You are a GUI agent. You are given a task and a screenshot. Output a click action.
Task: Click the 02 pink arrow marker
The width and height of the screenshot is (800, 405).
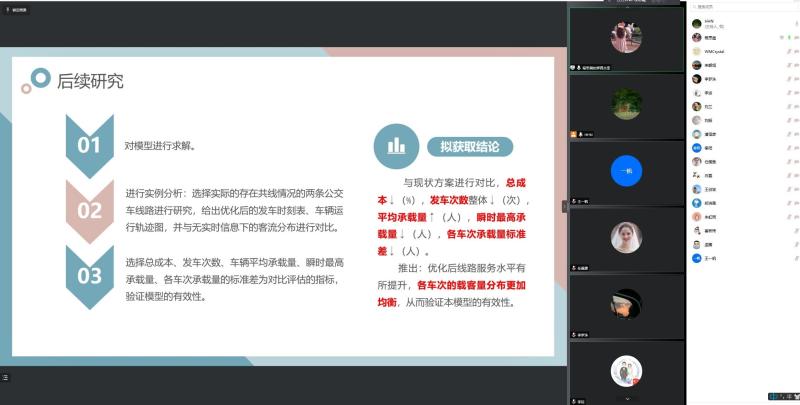(x=89, y=210)
